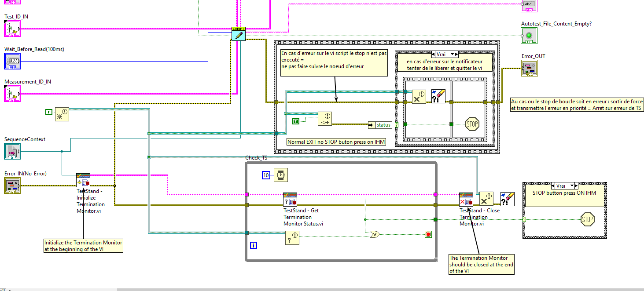Click the Test_ID_IN string control terminal
Image resolution: width=644 pixels, height=291 pixels.
pos(12,29)
